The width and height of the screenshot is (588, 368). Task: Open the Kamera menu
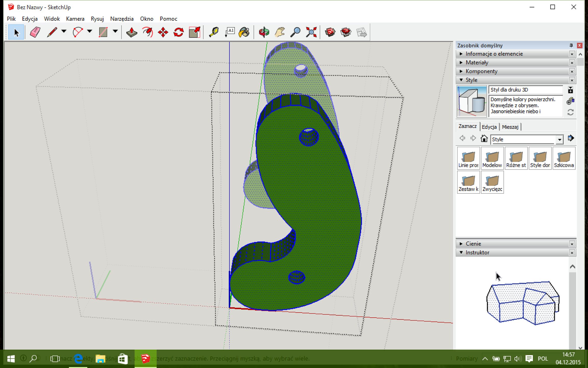pyautogui.click(x=75, y=19)
